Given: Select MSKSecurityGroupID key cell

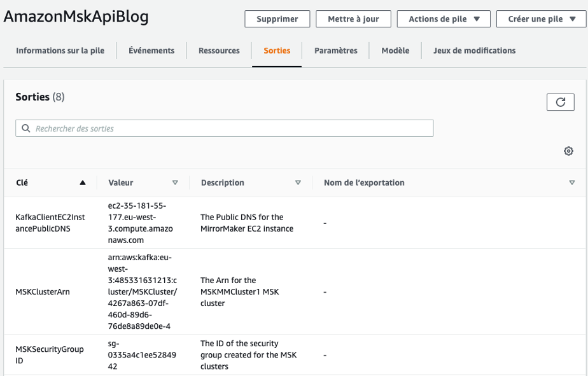Looking at the screenshot, I should point(50,354).
